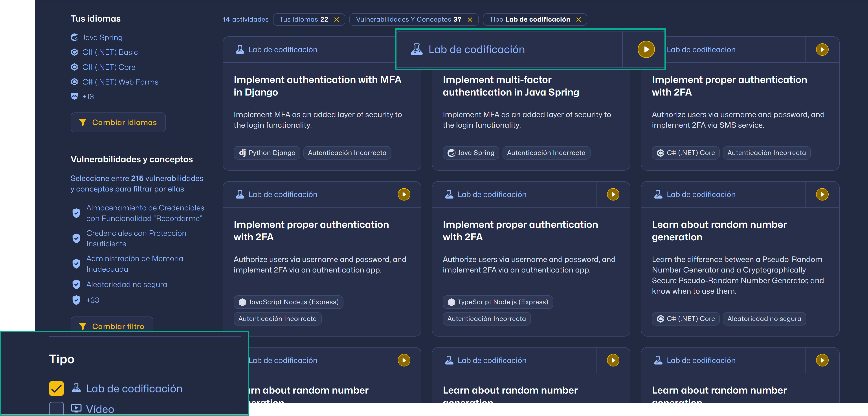Play the TypeScript Node.js 2FA lab

coord(613,195)
